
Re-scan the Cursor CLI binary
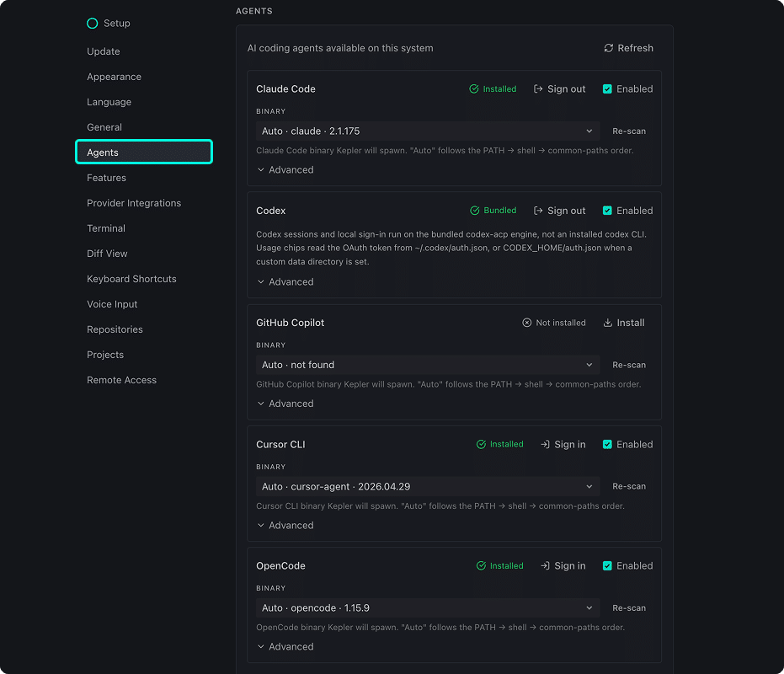click(x=629, y=486)
